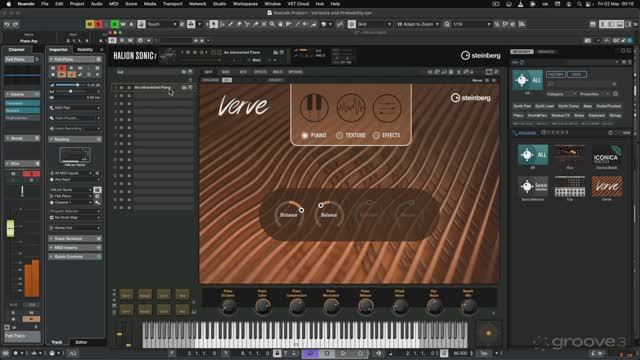Click the Tap tempo button
The width and height of the screenshot is (640, 360).
[x=484, y=353]
